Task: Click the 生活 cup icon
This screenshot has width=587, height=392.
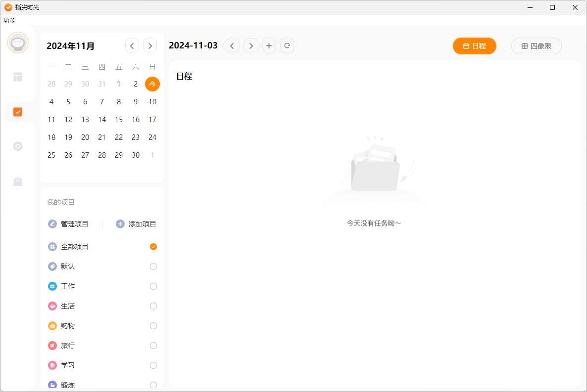Action: [52, 306]
